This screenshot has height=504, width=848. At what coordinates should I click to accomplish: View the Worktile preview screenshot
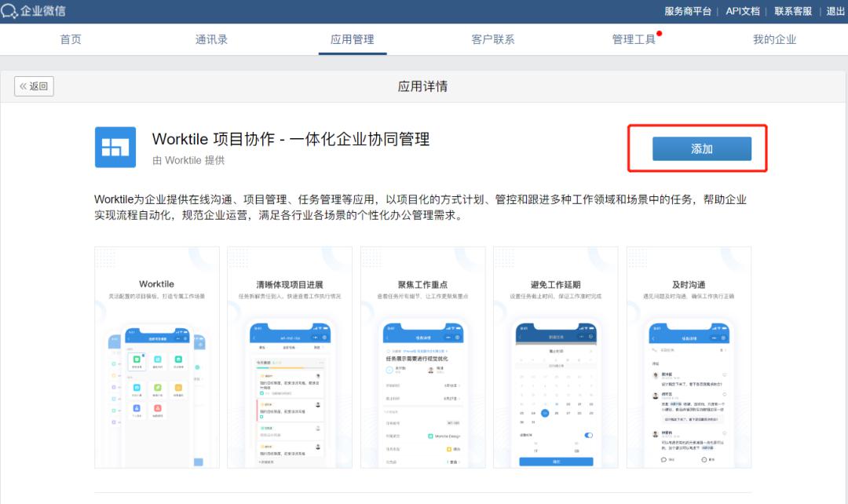click(x=157, y=357)
